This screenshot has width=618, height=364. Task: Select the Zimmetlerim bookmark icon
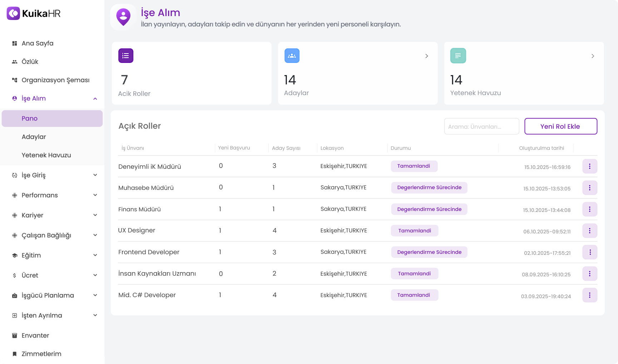pos(14,354)
